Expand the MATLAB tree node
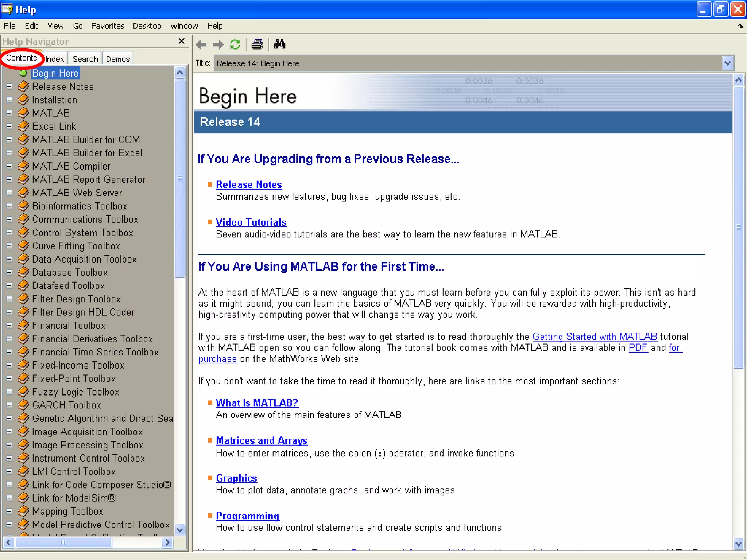Viewport: 747px width, 560px height. click(9, 113)
